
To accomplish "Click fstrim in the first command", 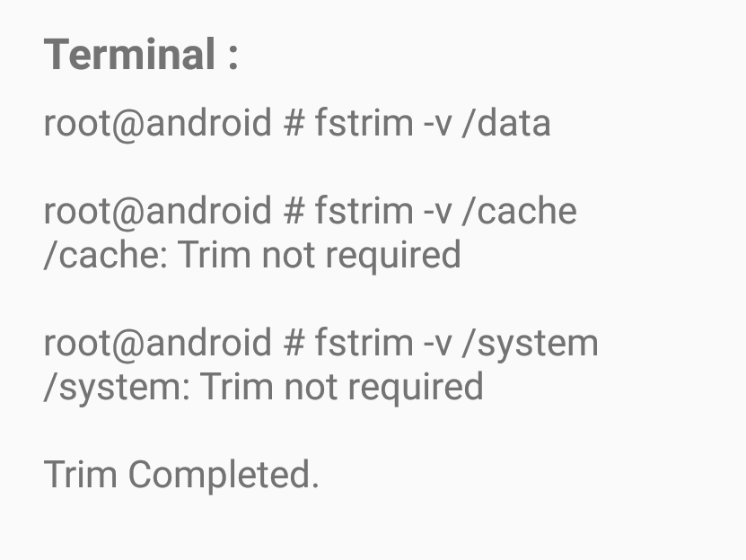I will coord(364,123).
